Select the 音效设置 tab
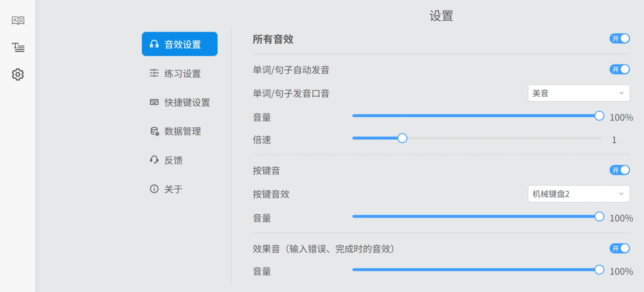Screen dimensions: 644x292 click(180, 44)
